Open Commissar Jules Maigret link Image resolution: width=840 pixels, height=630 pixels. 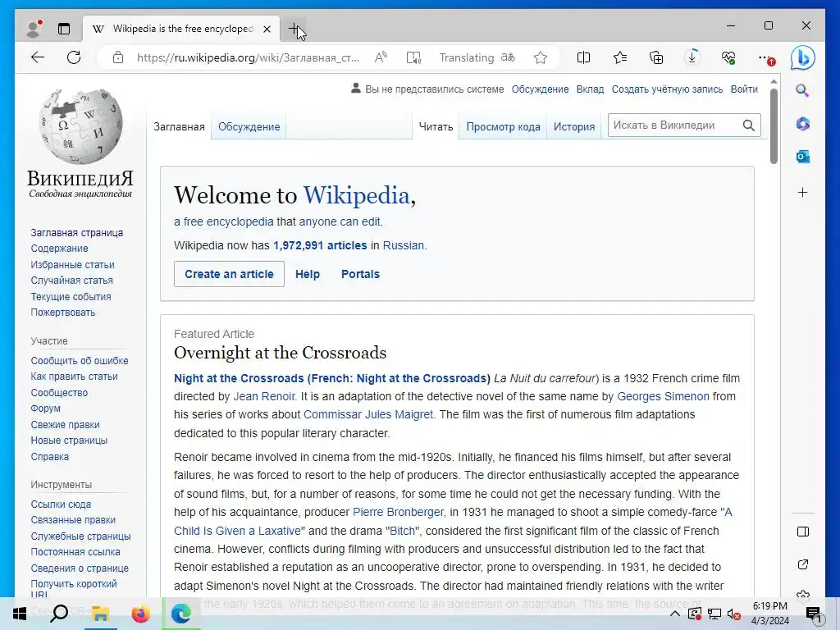tap(368, 414)
